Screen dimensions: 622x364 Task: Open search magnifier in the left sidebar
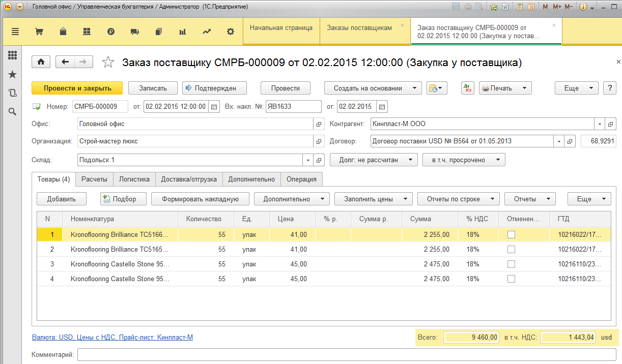click(x=13, y=111)
